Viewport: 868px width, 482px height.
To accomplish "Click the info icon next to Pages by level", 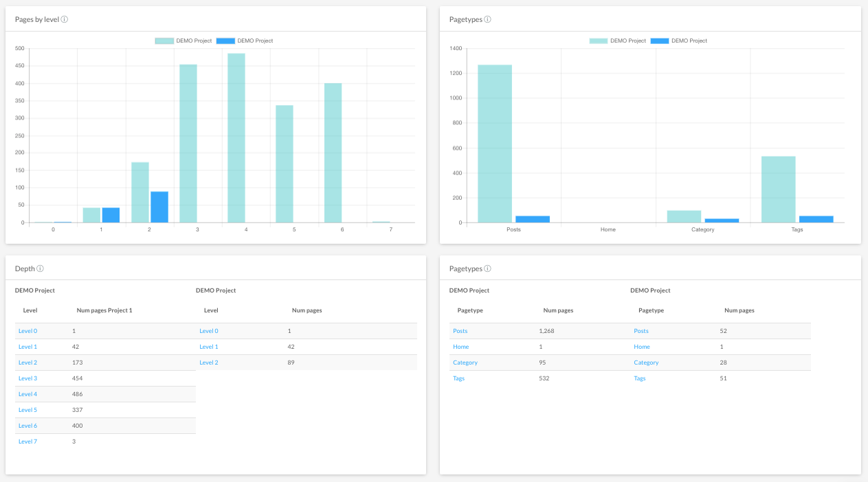I will [x=65, y=19].
